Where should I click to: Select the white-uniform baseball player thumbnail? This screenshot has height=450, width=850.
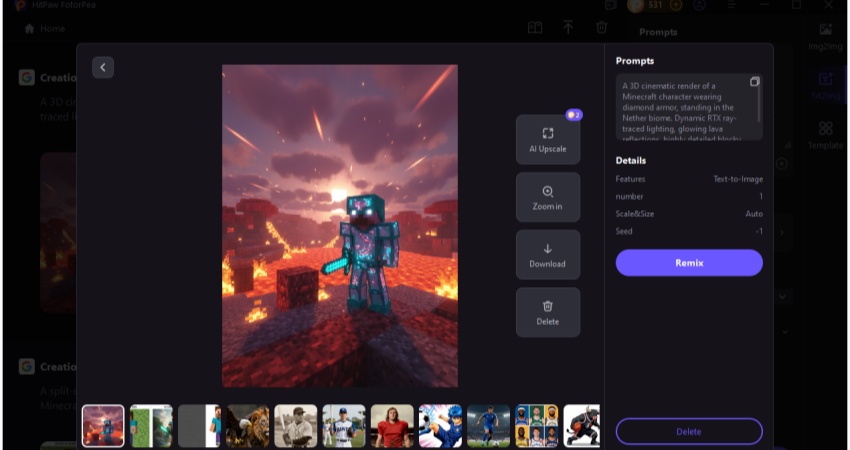(x=344, y=426)
